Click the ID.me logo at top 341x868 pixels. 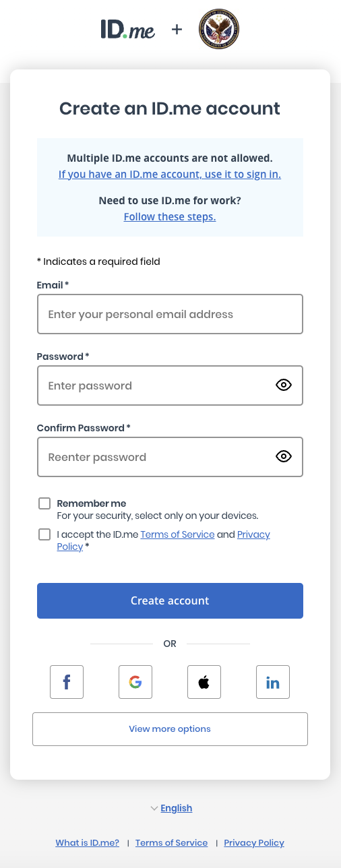tap(128, 30)
